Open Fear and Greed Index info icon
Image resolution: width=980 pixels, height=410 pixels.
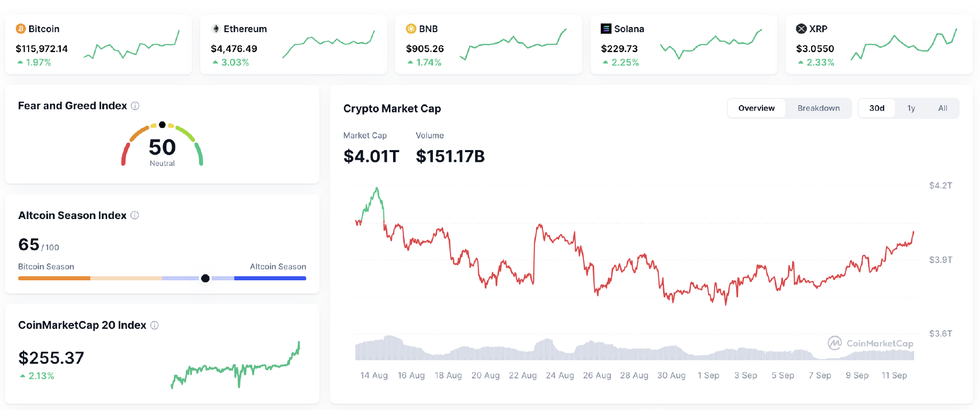click(x=135, y=106)
